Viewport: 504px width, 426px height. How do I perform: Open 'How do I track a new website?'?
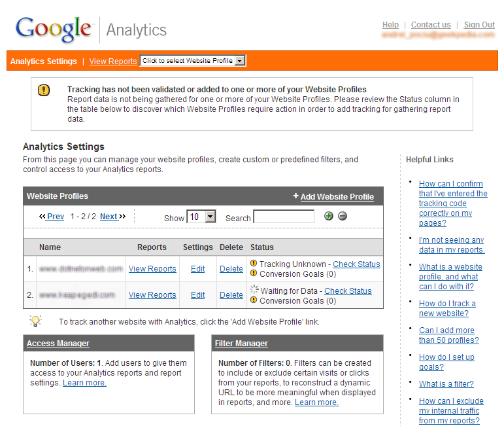(447, 308)
